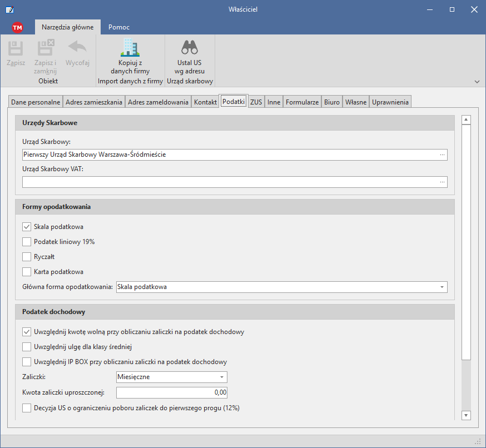Image resolution: width=486 pixels, height=448 pixels.
Task: Switch to Narzędzia główne ribbon tab
Action: pyautogui.click(x=68, y=27)
